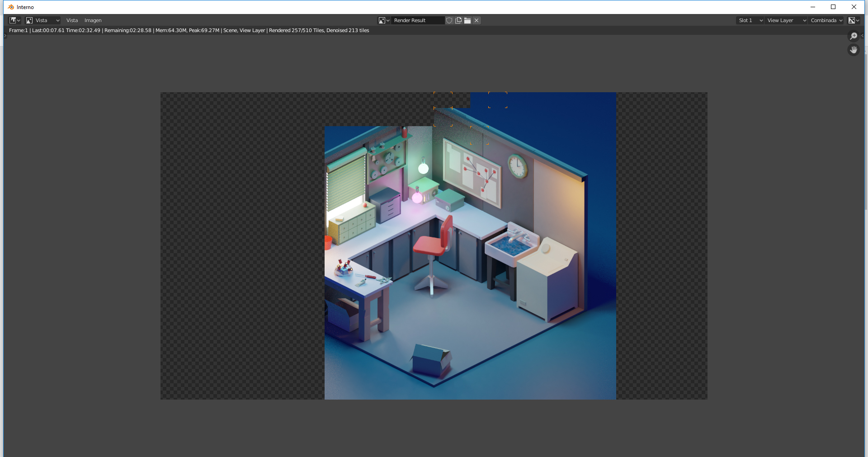Screen dimensions: 868x457
Task: Open the Imagen menu
Action: coord(93,20)
